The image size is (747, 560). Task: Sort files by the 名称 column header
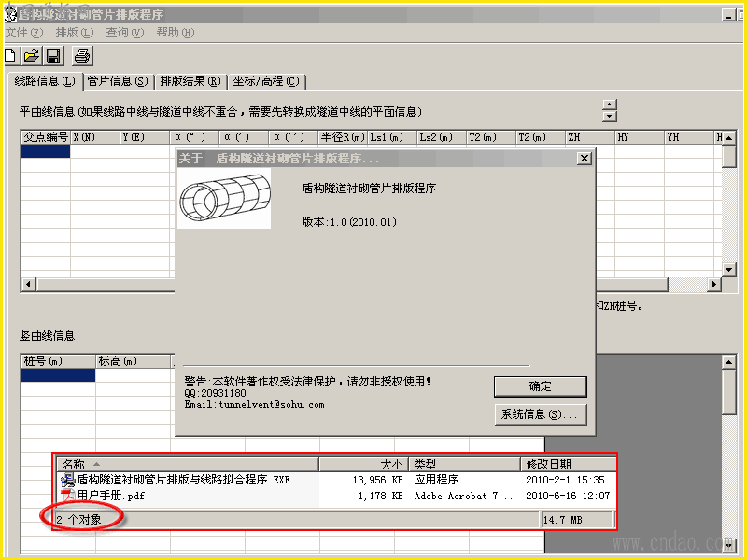pyautogui.click(x=188, y=464)
